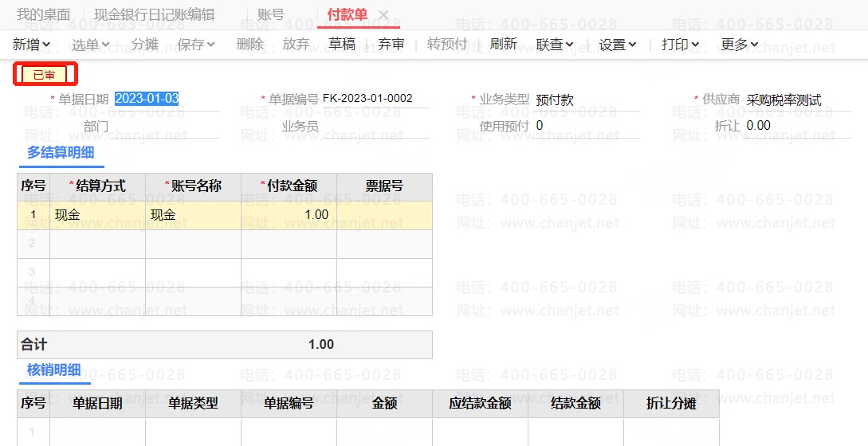Click the 票据号 column header
Viewport: 868px width, 446px height.
coord(385,186)
